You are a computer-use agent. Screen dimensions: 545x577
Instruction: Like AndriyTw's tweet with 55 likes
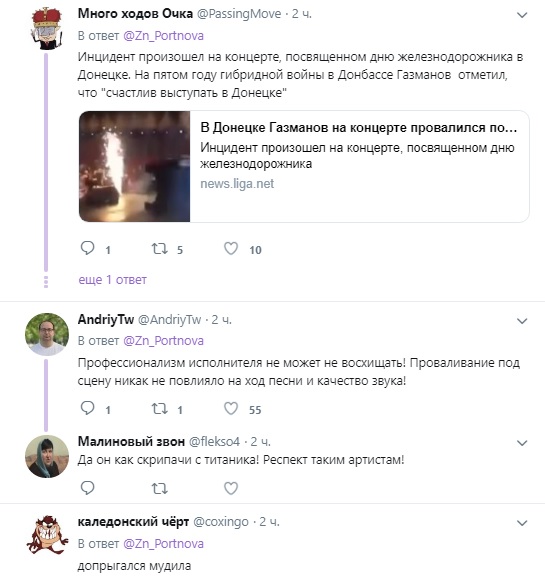click(231, 408)
